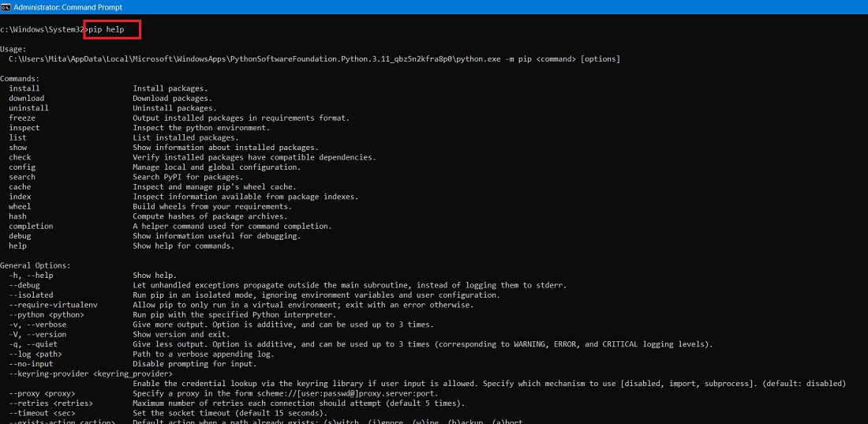The image size is (868, 424).
Task: Click the 'index' command name
Action: pyautogui.click(x=20, y=197)
